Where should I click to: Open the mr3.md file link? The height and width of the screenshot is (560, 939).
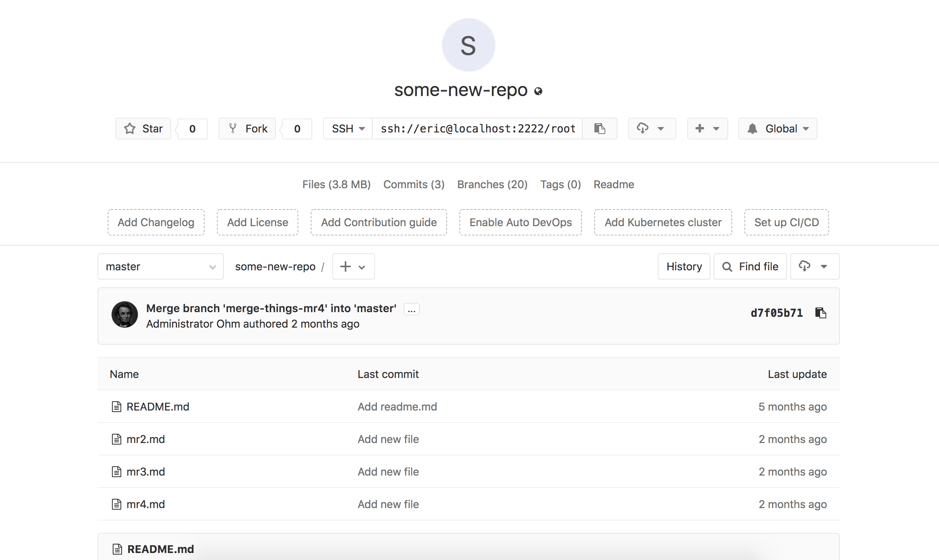coord(146,472)
